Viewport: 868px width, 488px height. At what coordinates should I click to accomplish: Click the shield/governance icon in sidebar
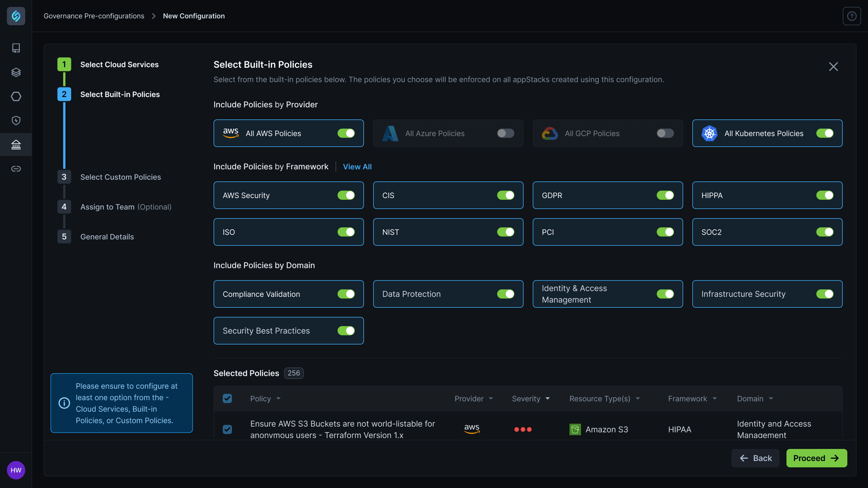tap(16, 121)
